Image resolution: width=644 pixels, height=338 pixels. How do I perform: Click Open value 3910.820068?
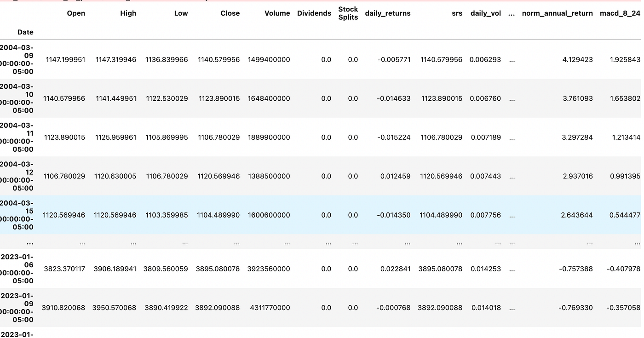[63, 308]
